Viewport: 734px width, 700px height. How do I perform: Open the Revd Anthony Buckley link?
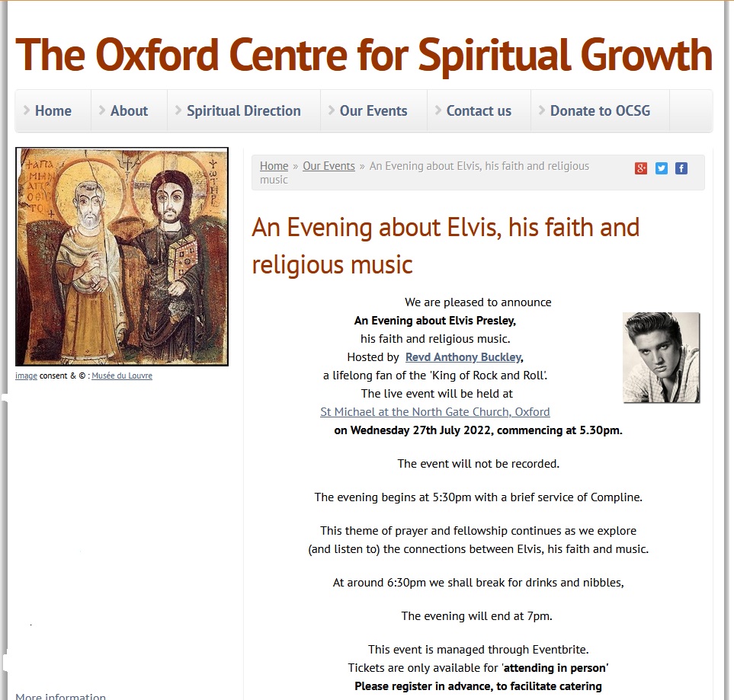coord(463,356)
